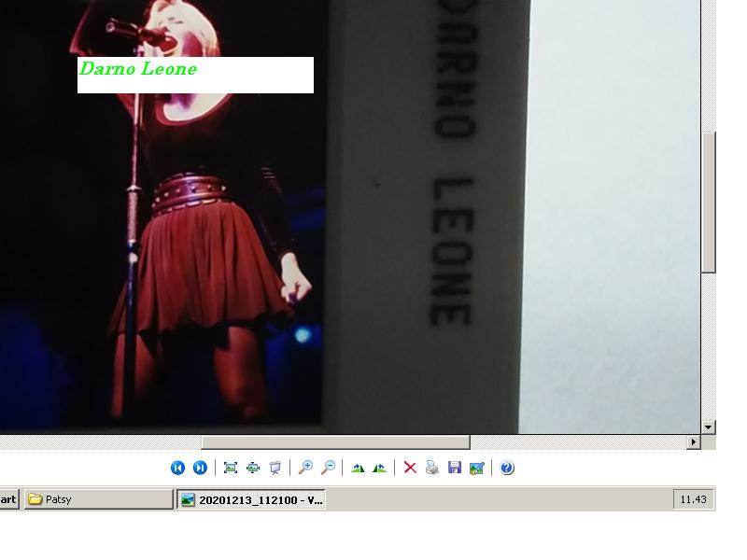Show image at Actual Size
Screen dimensions: 747x560
pyautogui.click(x=253, y=469)
